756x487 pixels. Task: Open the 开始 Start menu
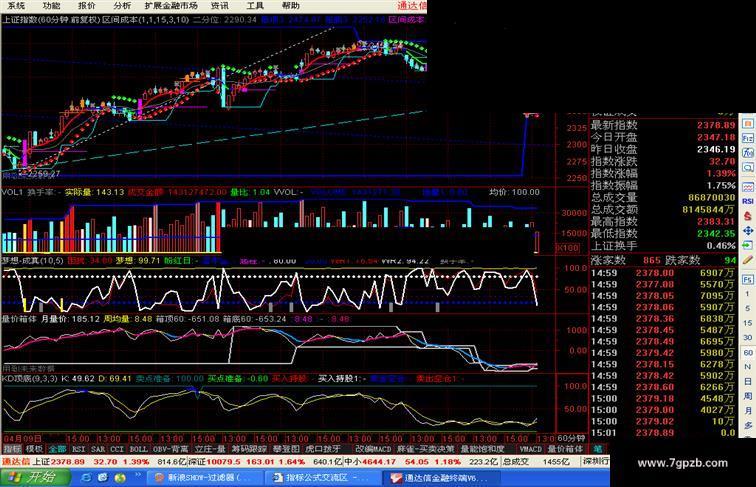click(35, 477)
